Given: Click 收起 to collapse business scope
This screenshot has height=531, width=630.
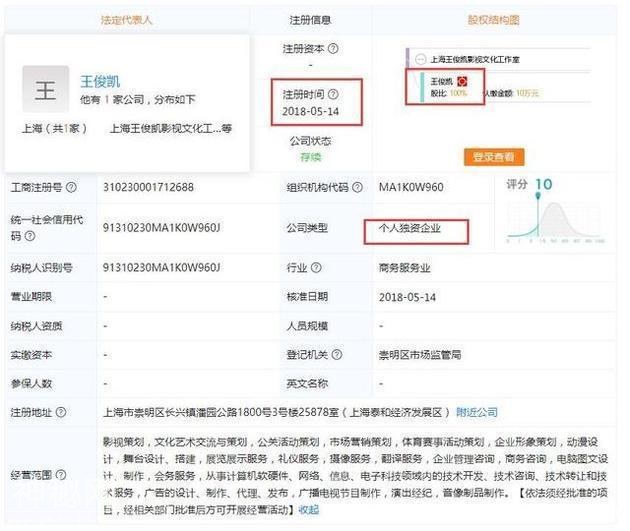Looking at the screenshot, I should point(309,510).
